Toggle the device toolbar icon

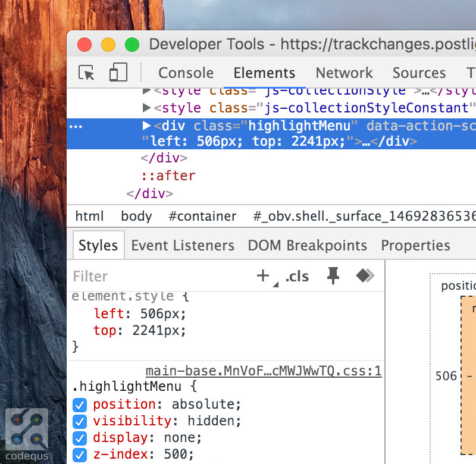118,71
